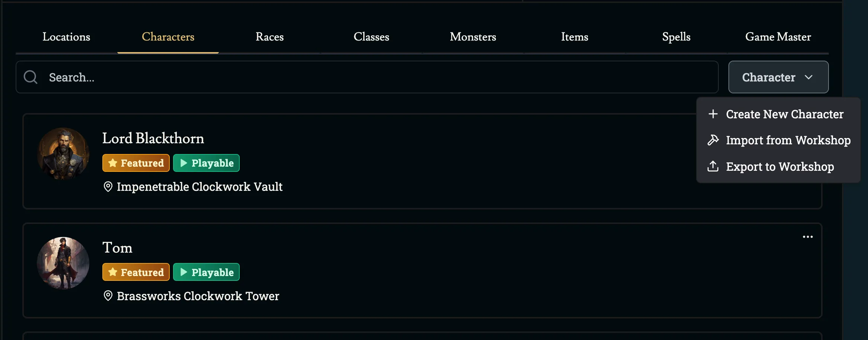Open the Lord Blackthorn character name
This screenshot has height=340, width=868.
[x=153, y=138]
